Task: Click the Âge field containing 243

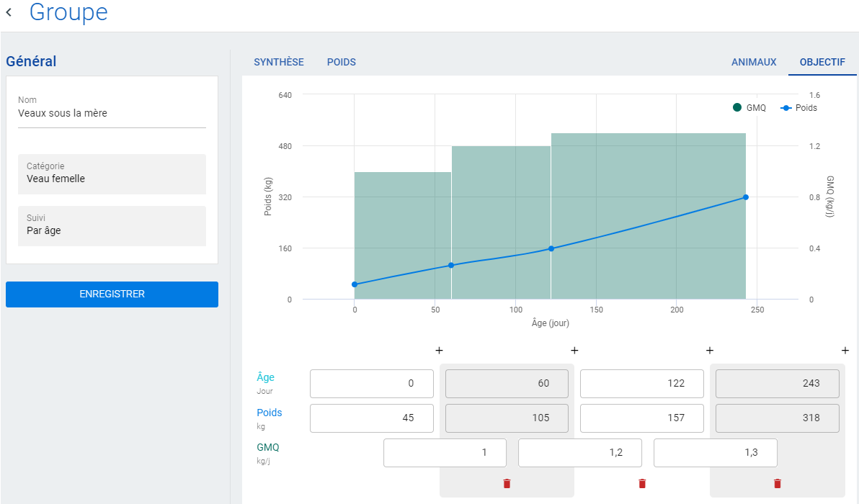Action: tap(778, 384)
